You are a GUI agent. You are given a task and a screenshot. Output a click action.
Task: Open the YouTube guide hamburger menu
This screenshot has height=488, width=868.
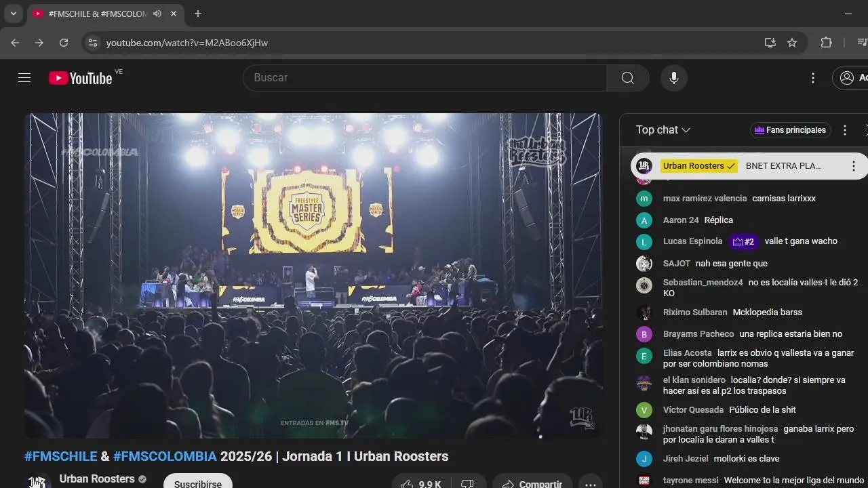[x=24, y=78]
